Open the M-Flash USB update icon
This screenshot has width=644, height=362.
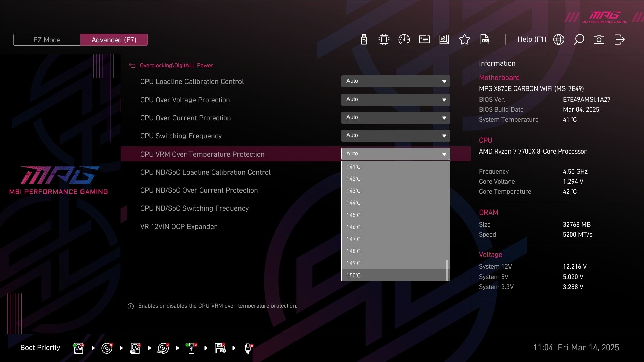[x=364, y=40]
